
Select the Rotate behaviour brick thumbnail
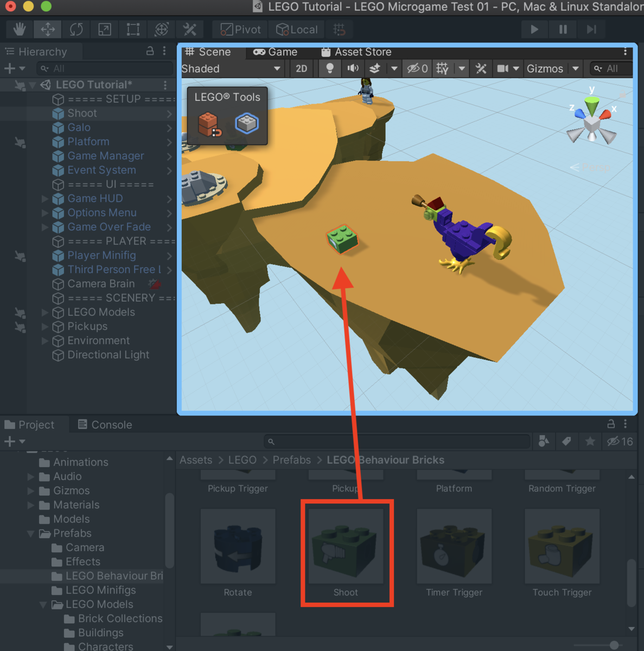click(x=238, y=546)
